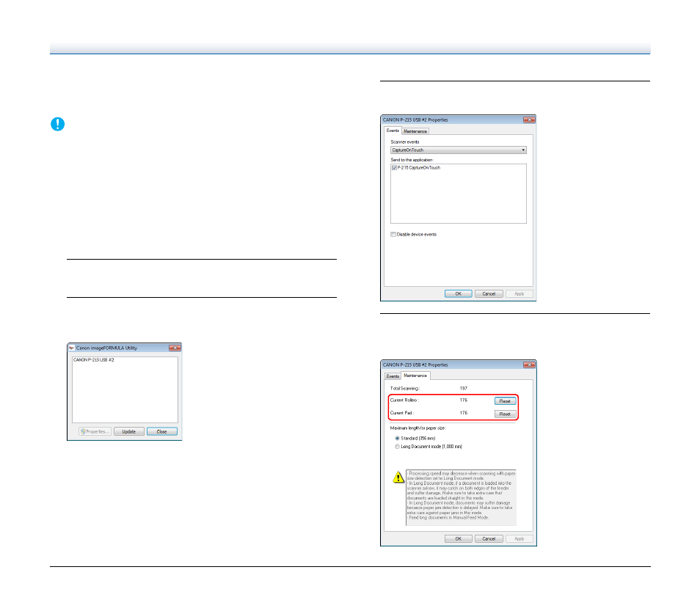
Task: Click the shield icon on Properties... button
Action: (x=83, y=432)
